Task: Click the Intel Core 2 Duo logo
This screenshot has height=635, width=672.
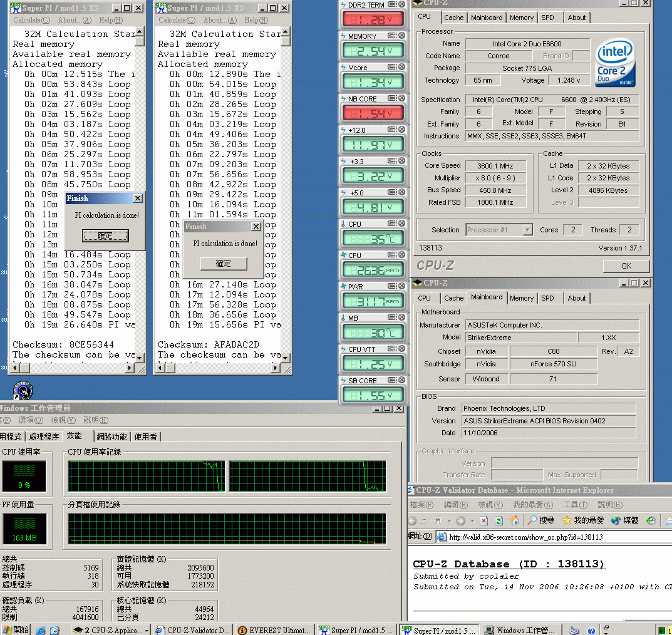Action: coord(616,63)
